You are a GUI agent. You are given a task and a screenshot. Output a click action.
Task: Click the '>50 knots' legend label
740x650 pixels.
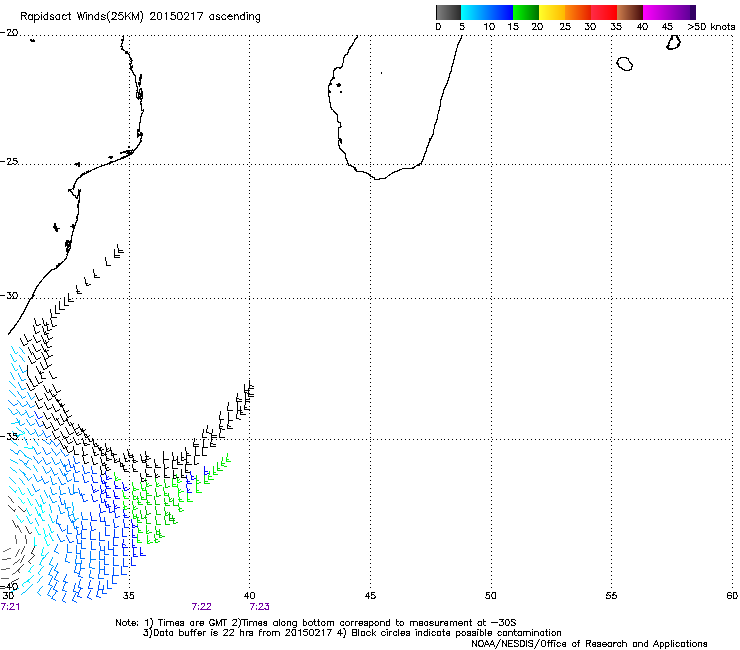(711, 27)
